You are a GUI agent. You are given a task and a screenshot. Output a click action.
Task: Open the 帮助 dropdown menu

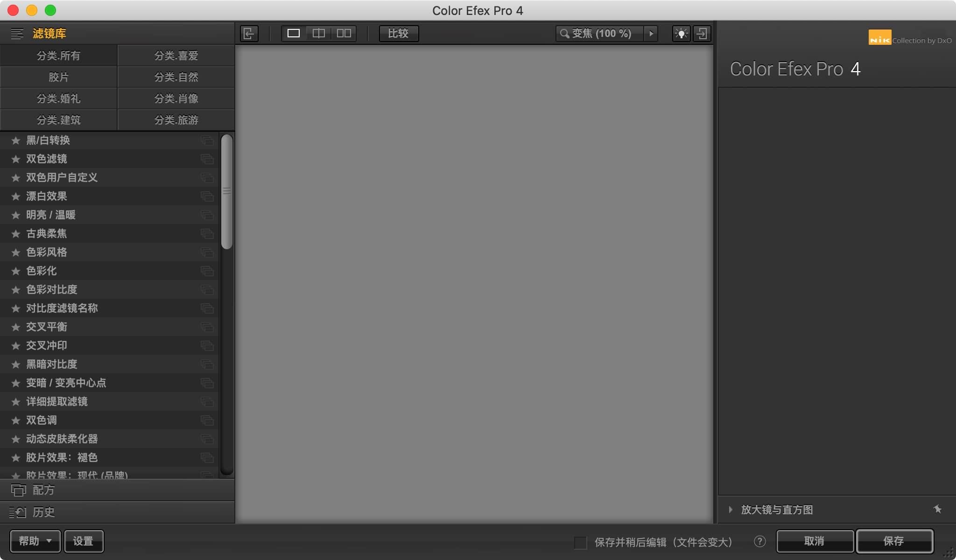(35, 541)
